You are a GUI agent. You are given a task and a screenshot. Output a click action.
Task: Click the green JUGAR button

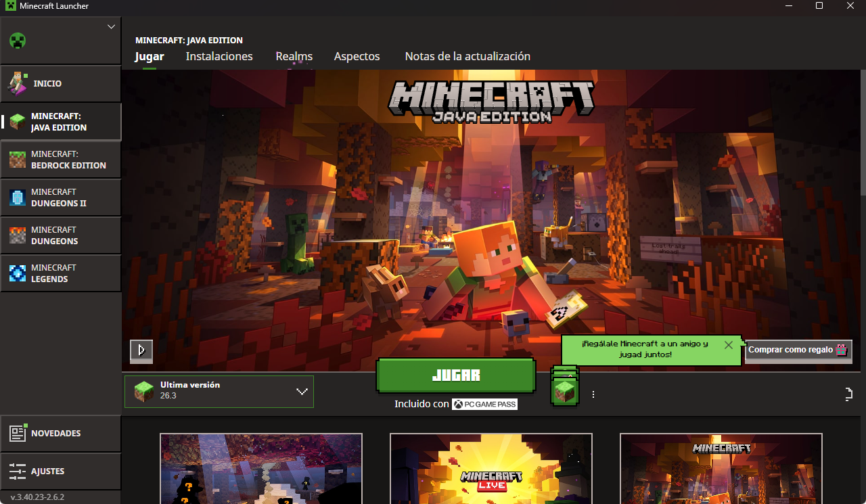tap(456, 375)
